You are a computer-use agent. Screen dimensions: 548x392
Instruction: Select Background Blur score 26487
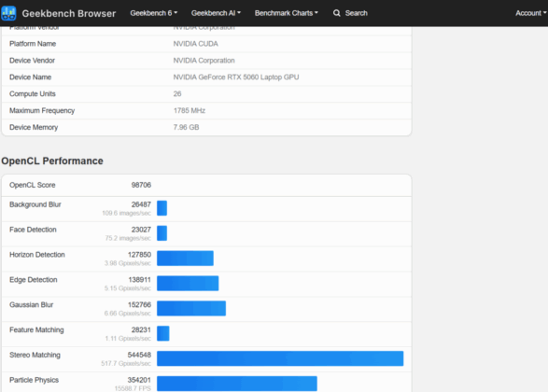pyautogui.click(x=141, y=204)
